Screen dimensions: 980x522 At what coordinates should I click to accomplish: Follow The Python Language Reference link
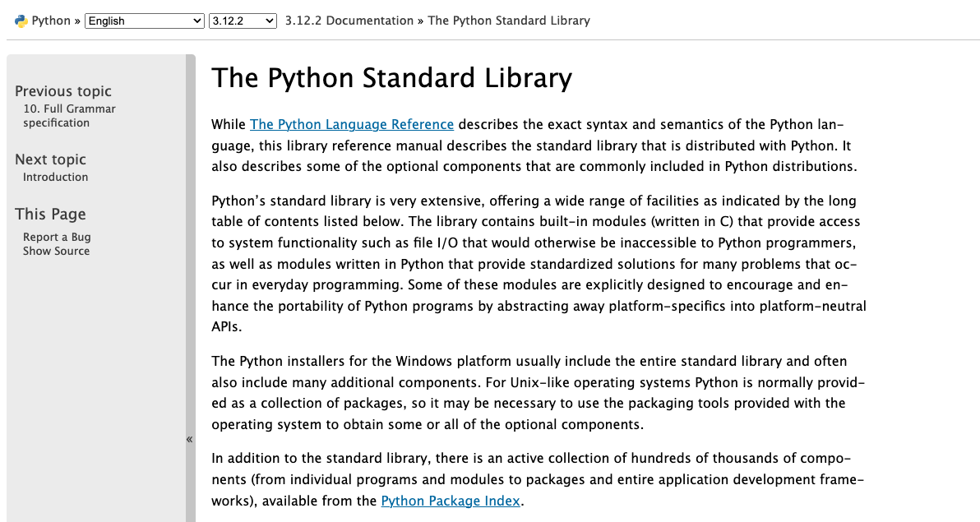coord(352,124)
